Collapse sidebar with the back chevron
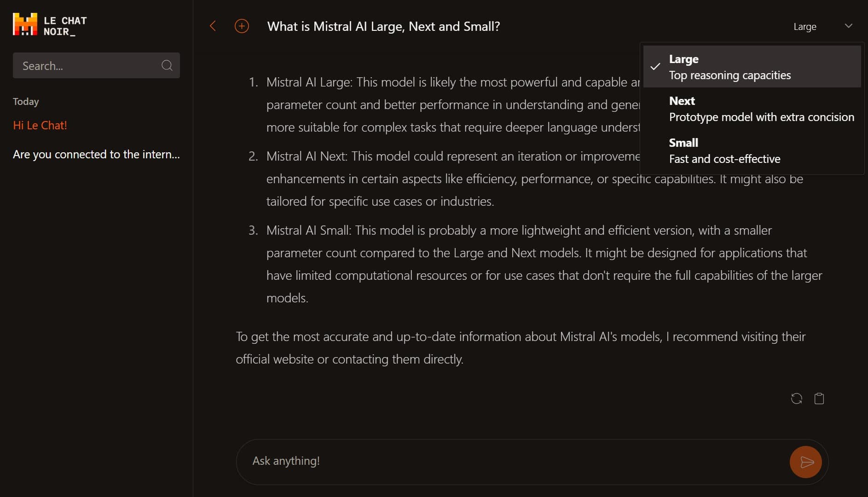This screenshot has width=868, height=497. point(213,26)
